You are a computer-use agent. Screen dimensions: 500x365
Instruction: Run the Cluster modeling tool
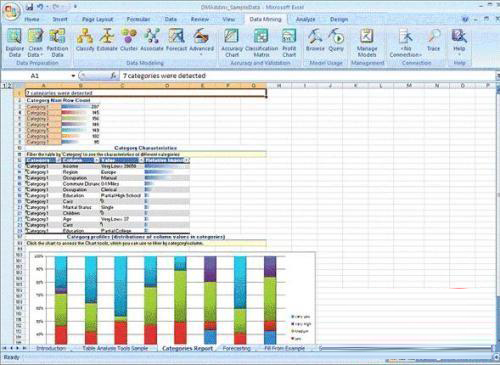point(129,40)
